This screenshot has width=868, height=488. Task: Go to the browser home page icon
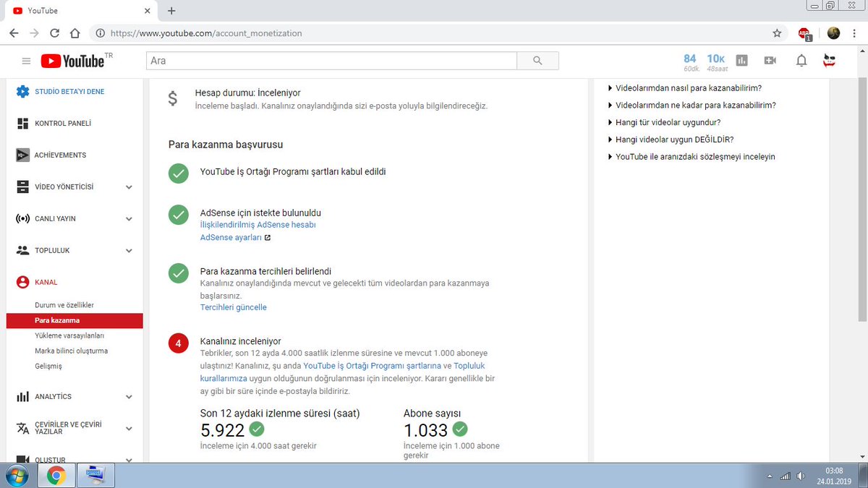pos(75,33)
